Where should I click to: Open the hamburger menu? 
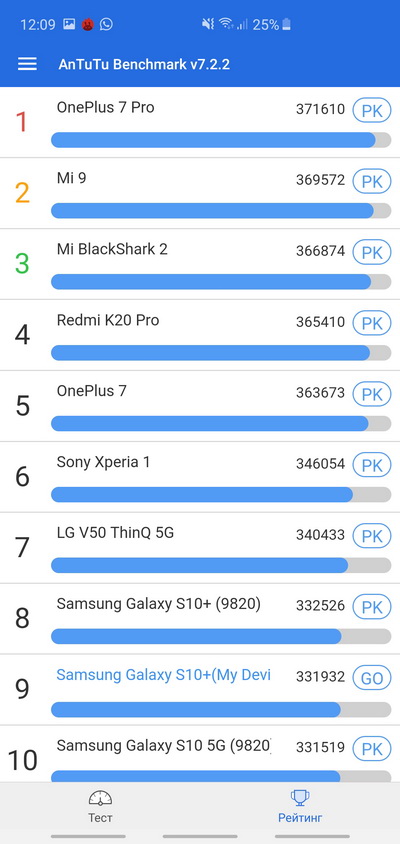pos(27,64)
